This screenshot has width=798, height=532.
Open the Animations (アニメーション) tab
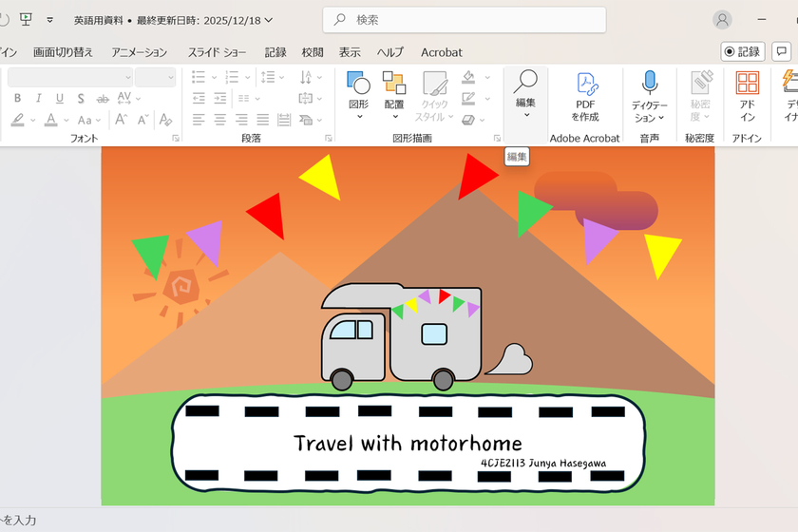[x=139, y=52]
